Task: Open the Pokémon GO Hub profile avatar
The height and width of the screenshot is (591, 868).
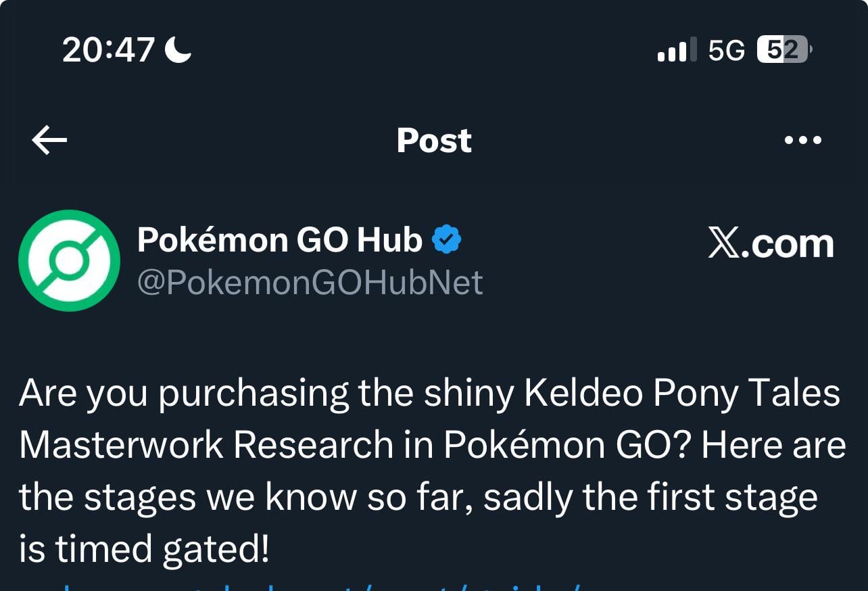Action: point(69,260)
